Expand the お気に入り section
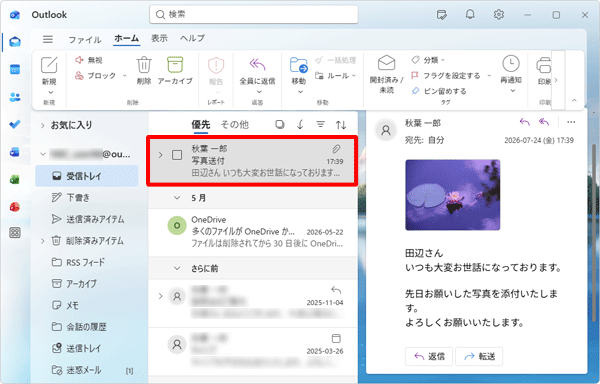This screenshot has height=384, width=600. click(x=42, y=125)
